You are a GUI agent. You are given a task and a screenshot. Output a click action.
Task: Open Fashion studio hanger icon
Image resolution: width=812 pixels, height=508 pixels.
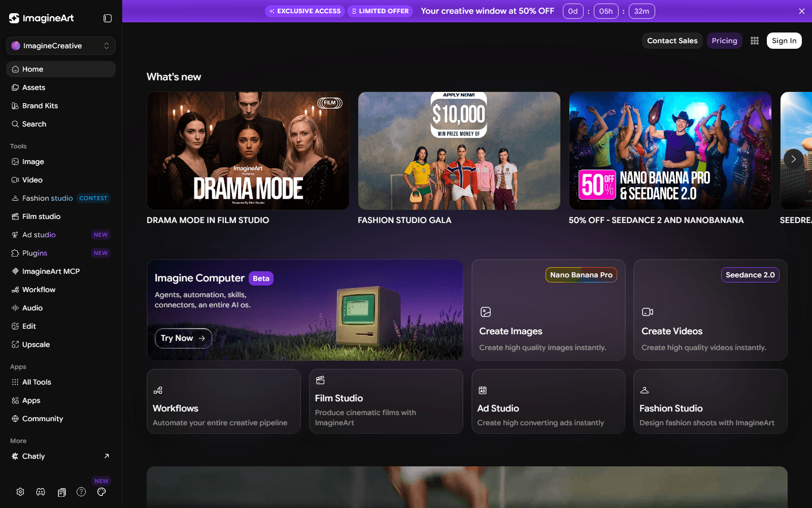click(15, 198)
